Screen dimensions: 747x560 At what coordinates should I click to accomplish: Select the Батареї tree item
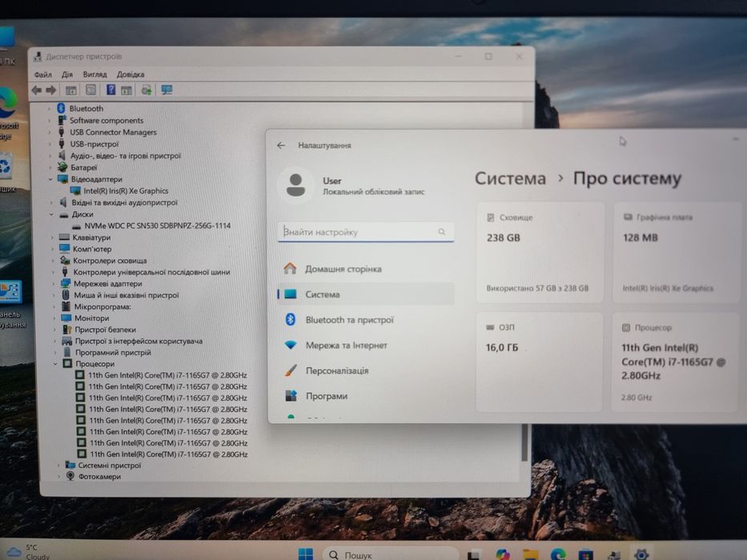tap(84, 168)
